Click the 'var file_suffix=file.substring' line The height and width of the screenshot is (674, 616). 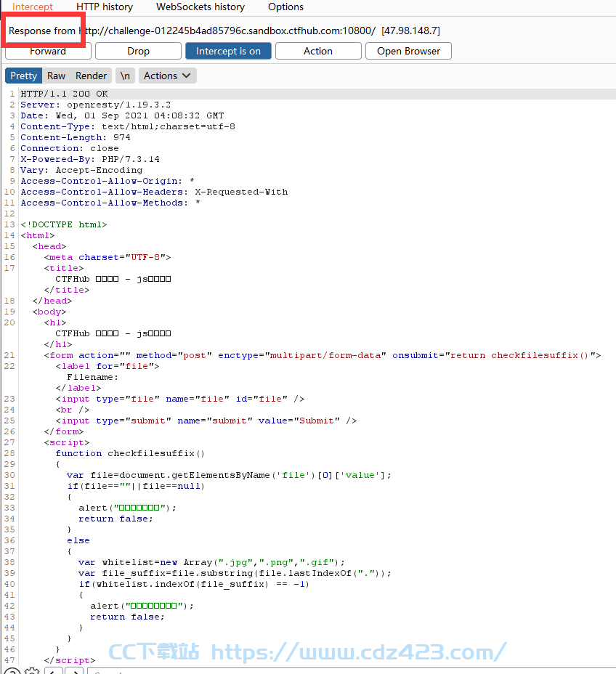(x=235, y=573)
